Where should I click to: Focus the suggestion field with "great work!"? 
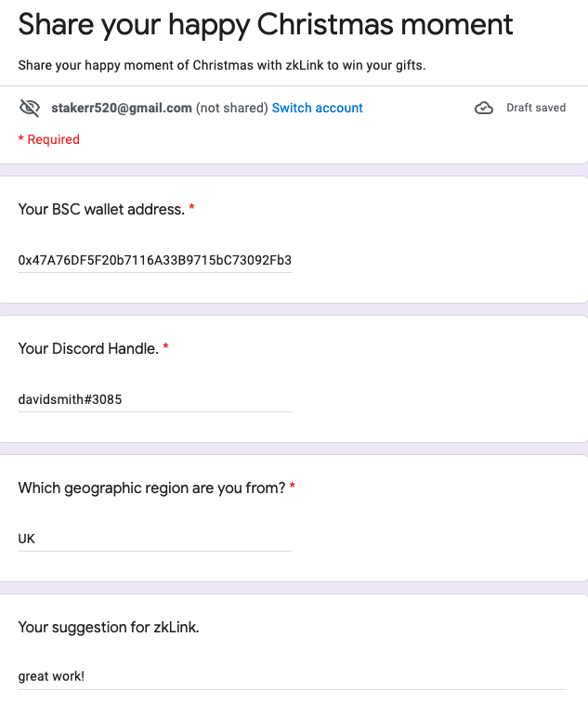[x=293, y=676]
